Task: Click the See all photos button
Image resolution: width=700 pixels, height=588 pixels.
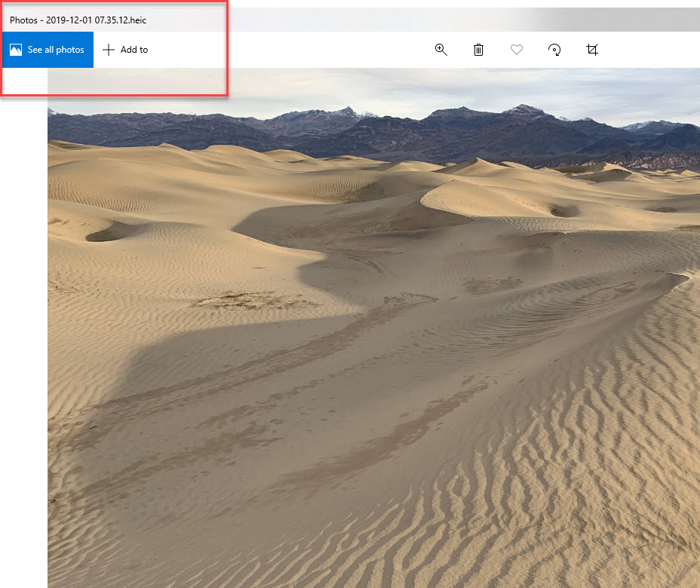Action: coord(48,50)
